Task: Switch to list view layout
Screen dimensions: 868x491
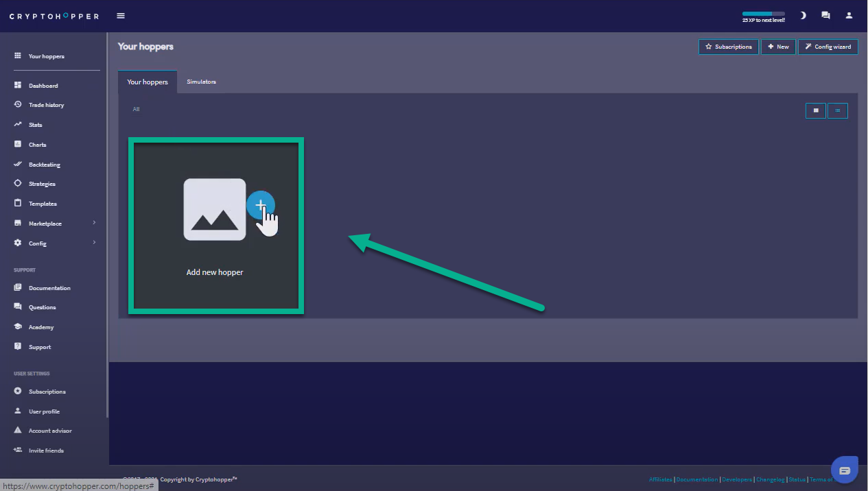Action: 838,110
